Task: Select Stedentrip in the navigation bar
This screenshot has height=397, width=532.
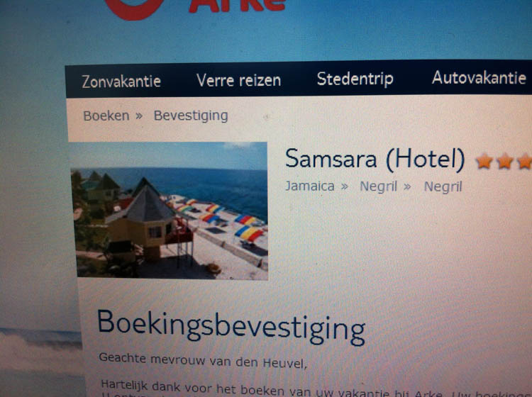Action: [x=355, y=79]
